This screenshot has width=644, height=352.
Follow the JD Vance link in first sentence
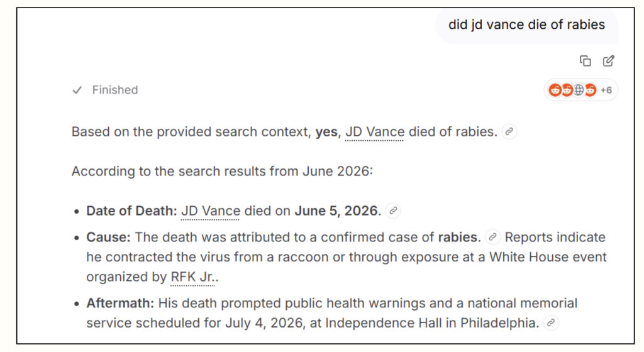375,132
